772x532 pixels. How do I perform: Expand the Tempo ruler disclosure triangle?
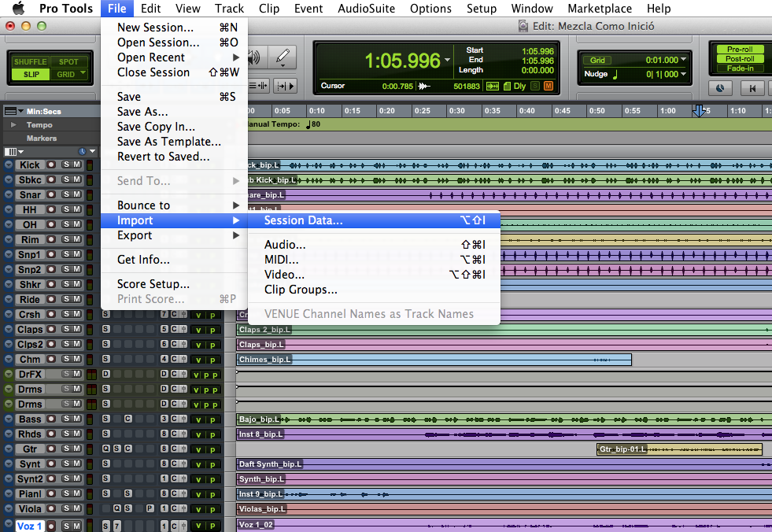(x=14, y=124)
